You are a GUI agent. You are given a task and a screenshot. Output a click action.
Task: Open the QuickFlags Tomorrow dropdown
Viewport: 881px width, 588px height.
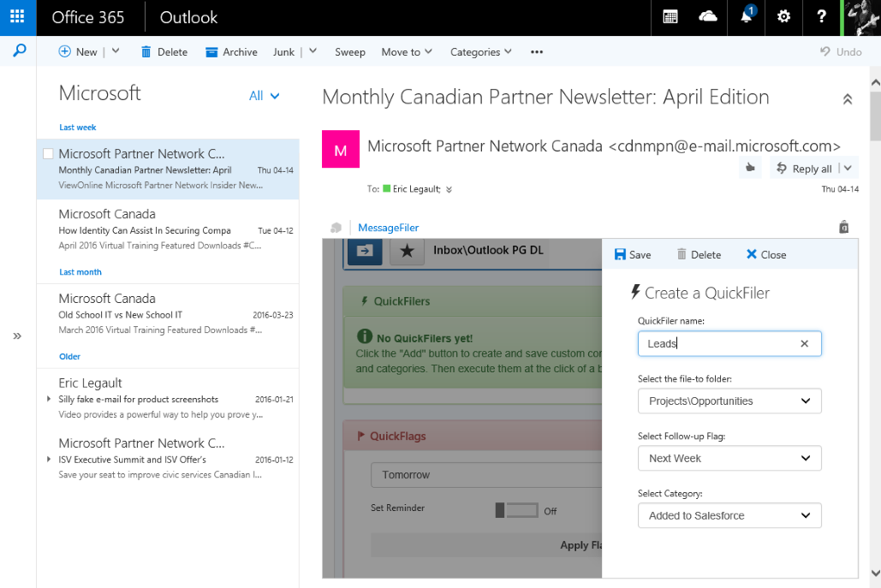(486, 475)
